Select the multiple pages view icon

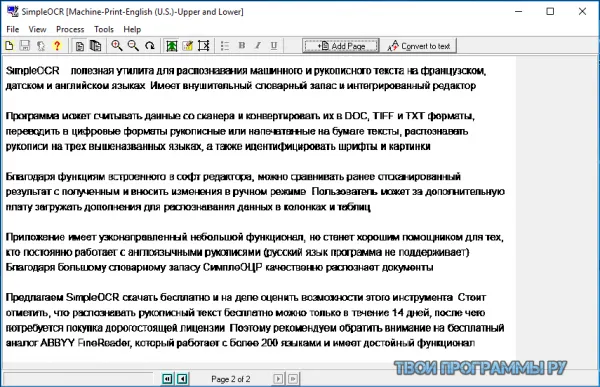pos(95,46)
